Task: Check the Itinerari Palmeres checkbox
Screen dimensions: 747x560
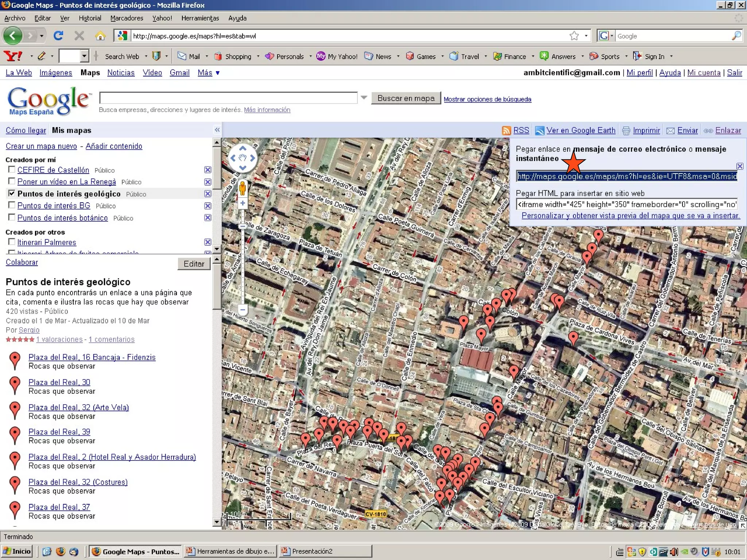Action: [12, 242]
